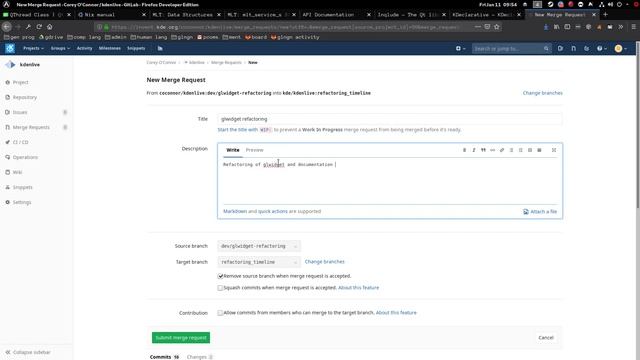The width and height of the screenshot is (640, 360).
Task: Click Change branches link at top right
Action: pos(542,93)
